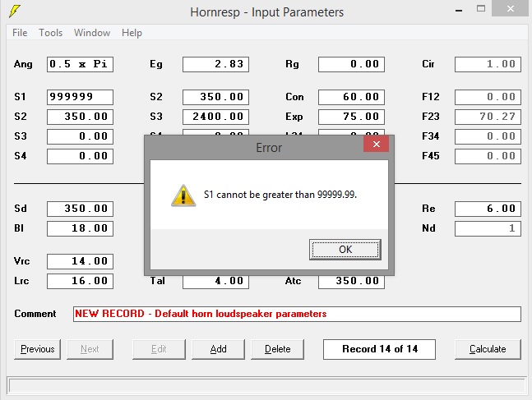Click the Sd field with 350.00
532x400 pixels.
(x=80, y=209)
